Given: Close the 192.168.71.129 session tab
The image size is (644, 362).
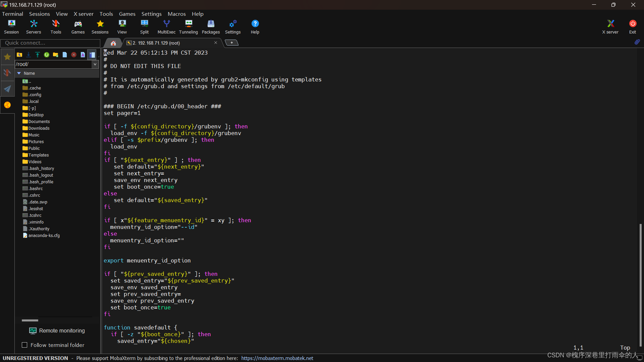Looking at the screenshot, I should pos(216,43).
